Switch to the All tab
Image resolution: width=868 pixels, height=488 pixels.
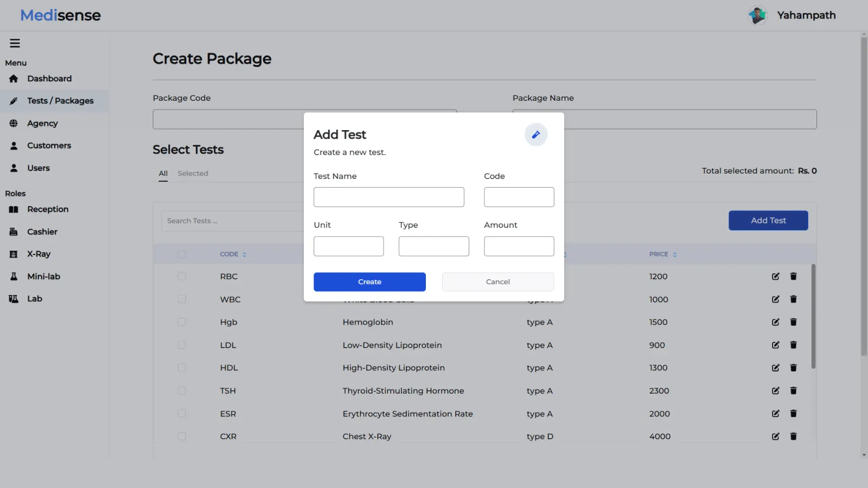coord(163,174)
